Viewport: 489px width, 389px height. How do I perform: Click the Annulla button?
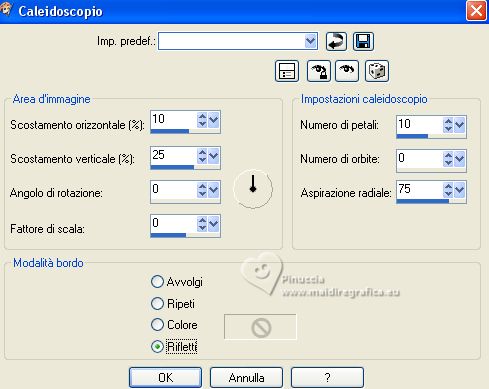246,378
